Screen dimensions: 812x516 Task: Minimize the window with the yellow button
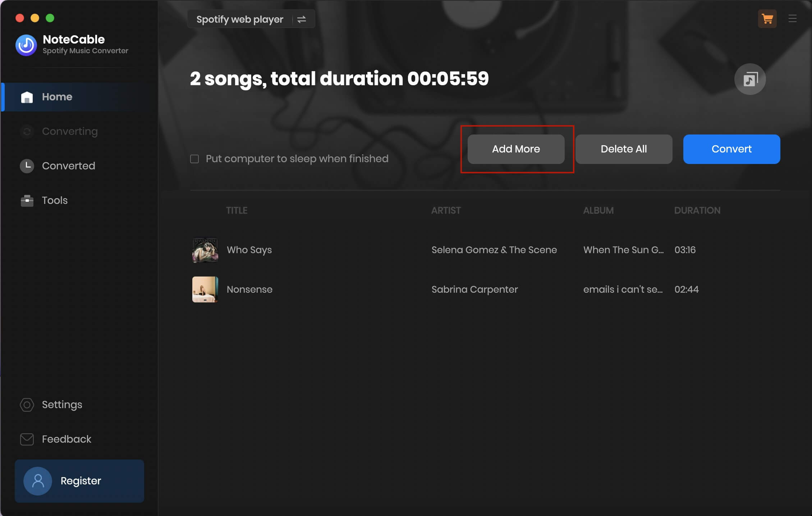point(35,18)
